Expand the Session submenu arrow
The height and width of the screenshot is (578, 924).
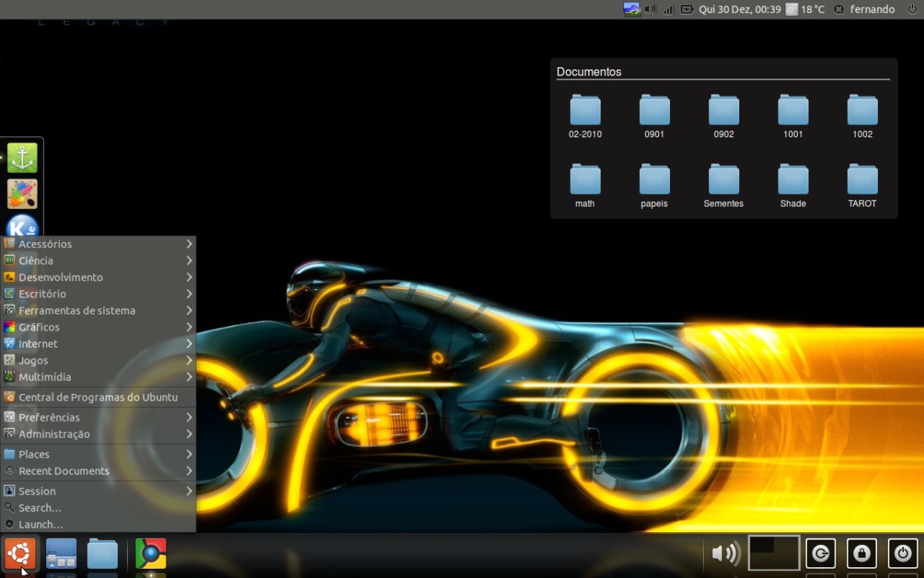pyautogui.click(x=189, y=491)
